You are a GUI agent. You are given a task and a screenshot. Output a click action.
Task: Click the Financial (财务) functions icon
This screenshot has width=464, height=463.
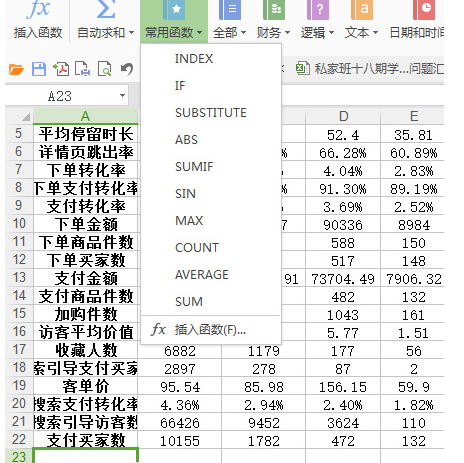pyautogui.click(x=274, y=10)
